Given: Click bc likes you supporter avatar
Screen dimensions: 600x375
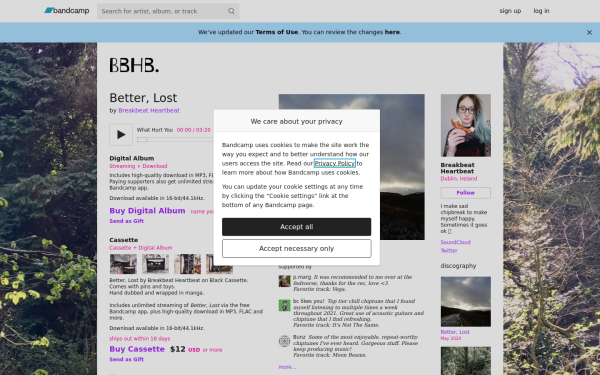Looking at the screenshot, I should pos(284,305).
